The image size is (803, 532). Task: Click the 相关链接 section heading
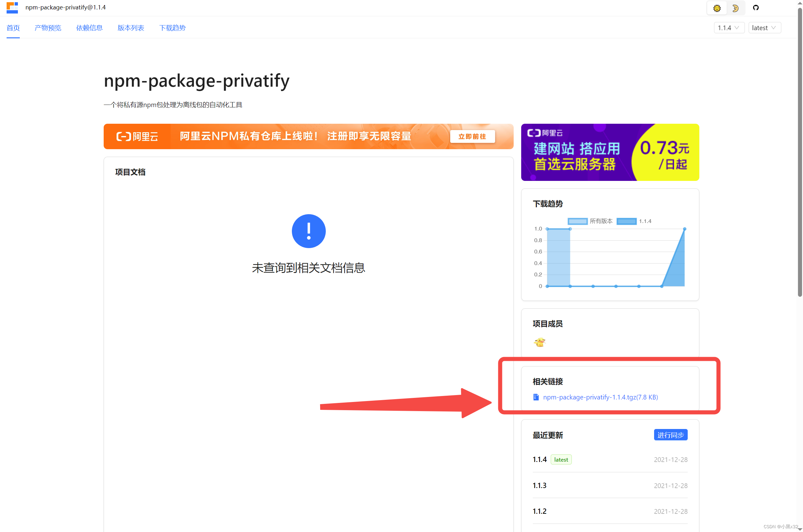tap(548, 382)
